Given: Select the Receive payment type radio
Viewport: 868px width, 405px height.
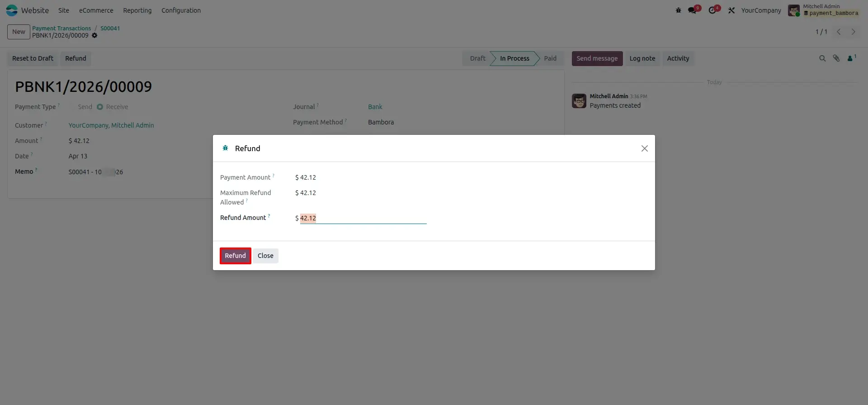Looking at the screenshot, I should tap(100, 107).
